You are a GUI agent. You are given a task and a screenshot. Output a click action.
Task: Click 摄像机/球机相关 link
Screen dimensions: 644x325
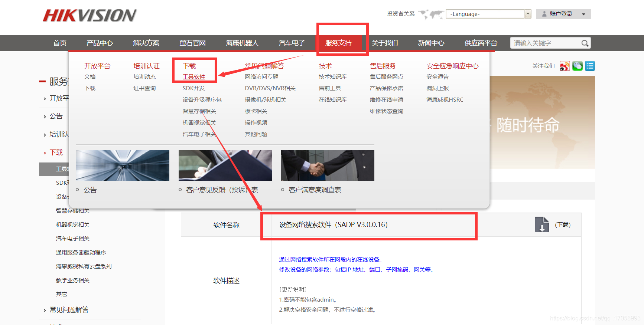coord(266,100)
